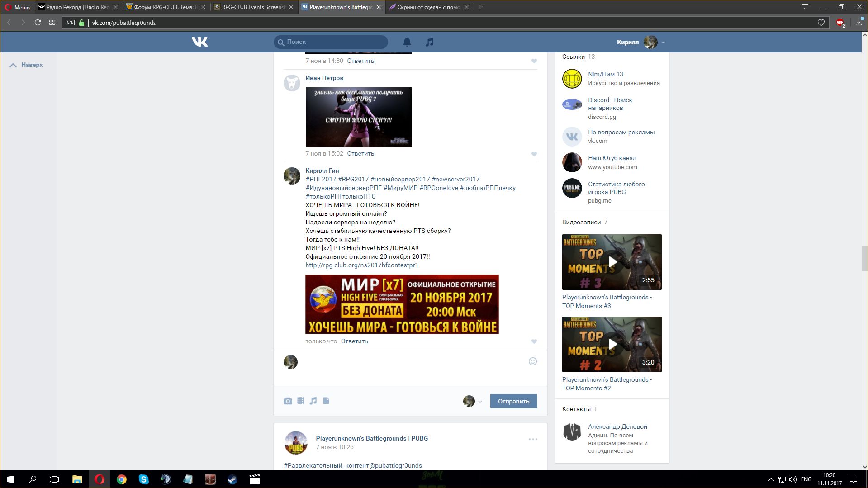Image resolution: width=868 pixels, height=488 pixels.
Task: Open Skype from the taskbar
Action: [143, 479]
